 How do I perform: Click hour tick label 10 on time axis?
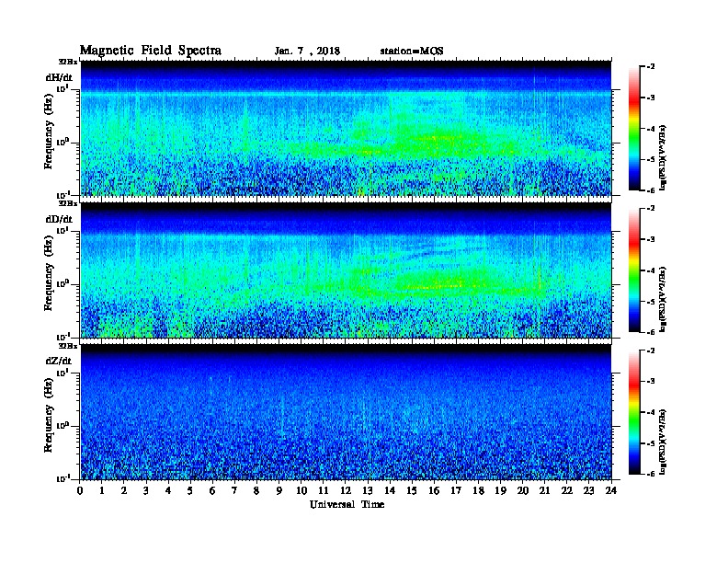point(301,491)
